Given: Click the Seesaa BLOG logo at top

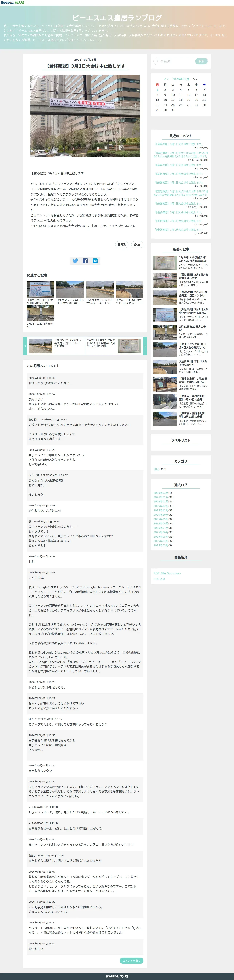Looking at the screenshot, I should coord(12,3).
